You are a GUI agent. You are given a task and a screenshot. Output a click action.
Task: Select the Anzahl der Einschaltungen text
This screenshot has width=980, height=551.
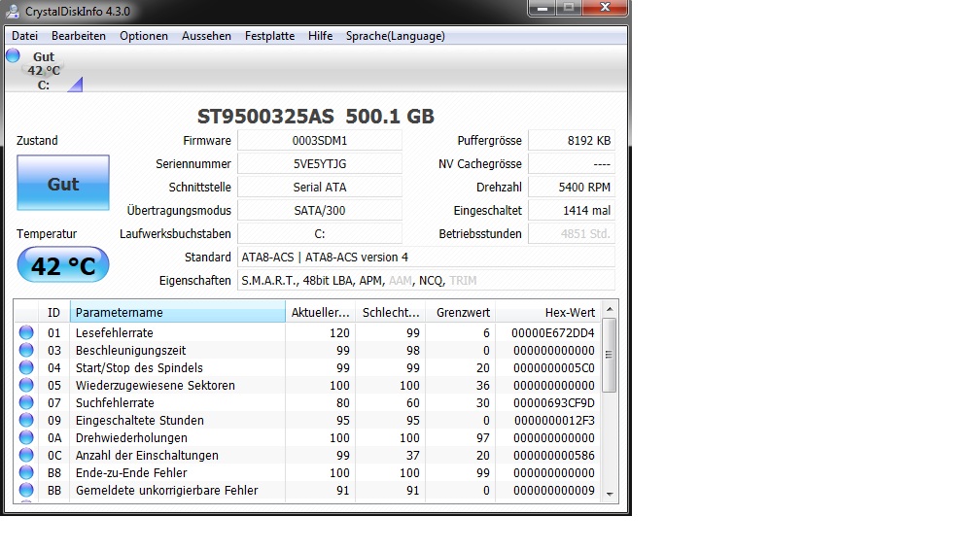tap(148, 456)
